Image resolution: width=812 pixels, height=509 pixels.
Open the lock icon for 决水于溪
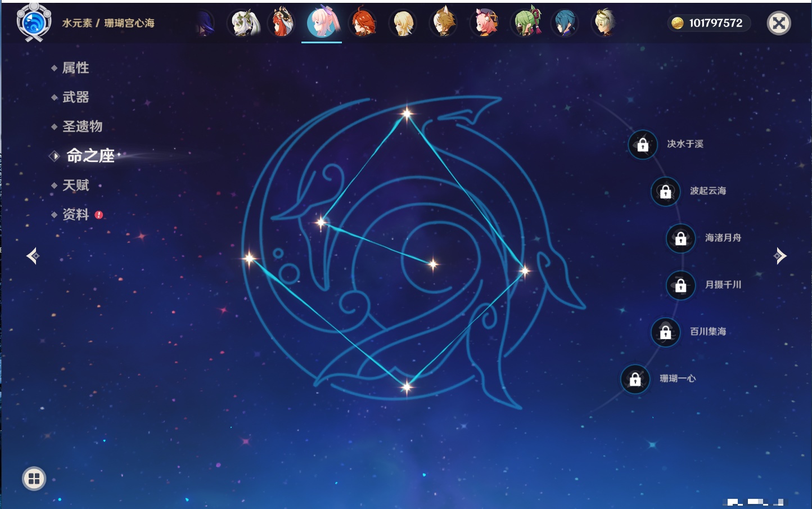pos(643,145)
